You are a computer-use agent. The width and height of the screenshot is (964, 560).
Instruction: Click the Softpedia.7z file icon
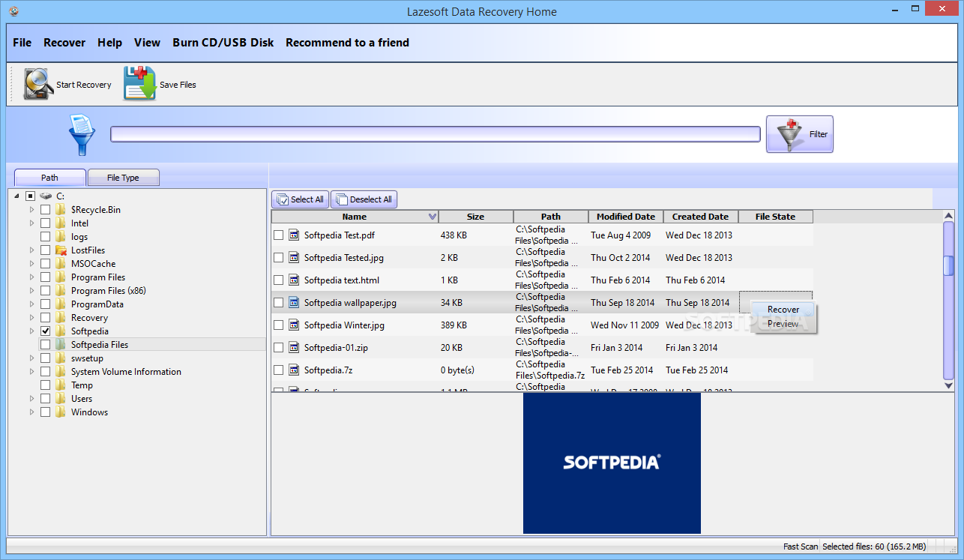(x=294, y=370)
